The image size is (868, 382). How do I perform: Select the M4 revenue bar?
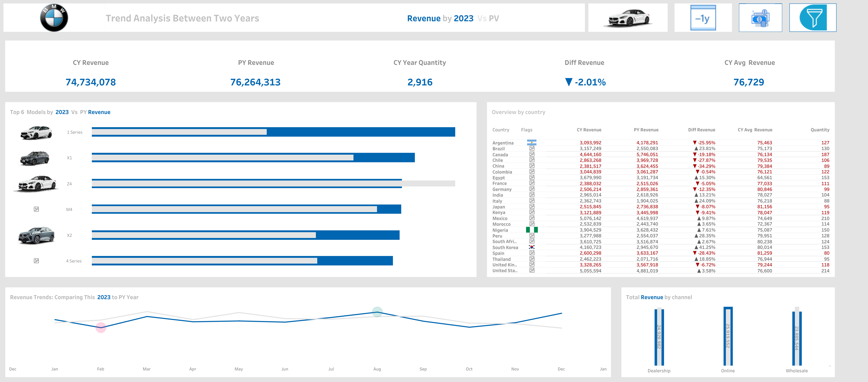click(246, 209)
